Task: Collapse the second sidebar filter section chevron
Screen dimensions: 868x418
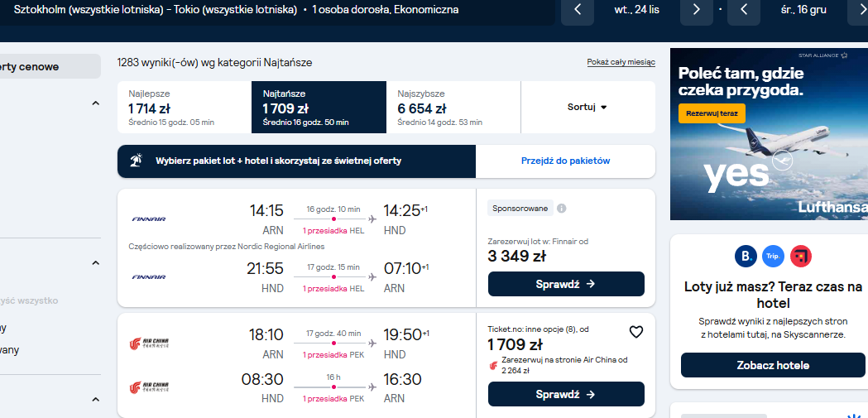Action: (95, 263)
